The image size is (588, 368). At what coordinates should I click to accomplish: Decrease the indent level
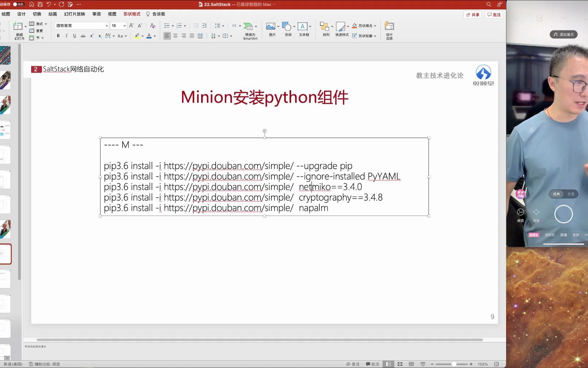click(196, 26)
